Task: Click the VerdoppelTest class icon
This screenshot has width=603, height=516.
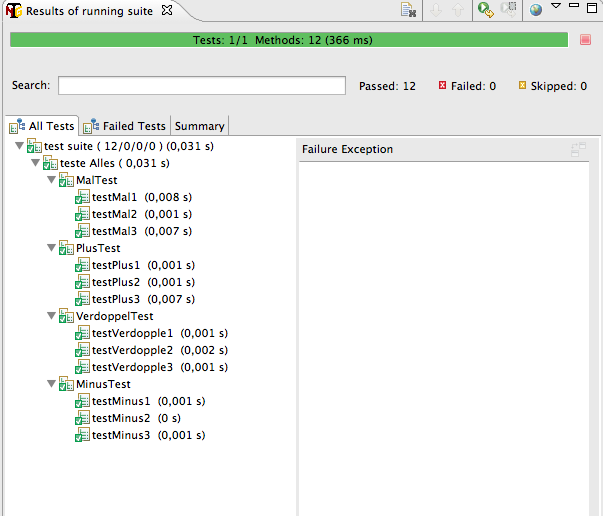Action: tap(66, 316)
